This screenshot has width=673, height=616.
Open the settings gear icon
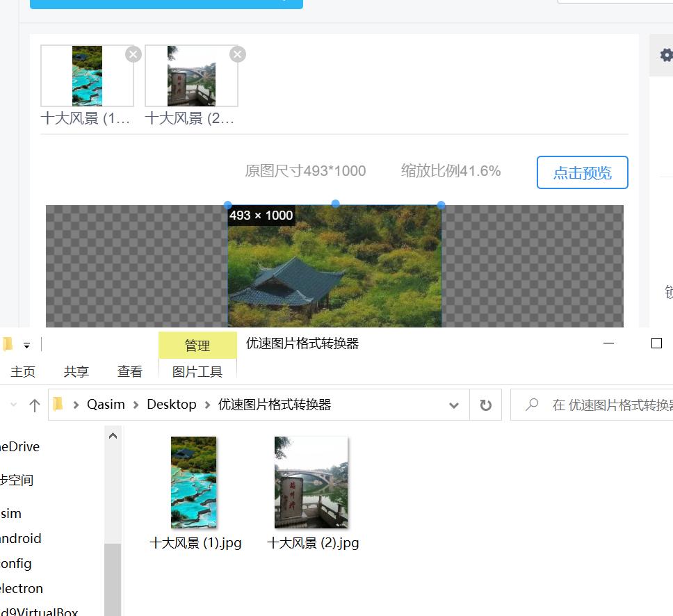(x=665, y=55)
